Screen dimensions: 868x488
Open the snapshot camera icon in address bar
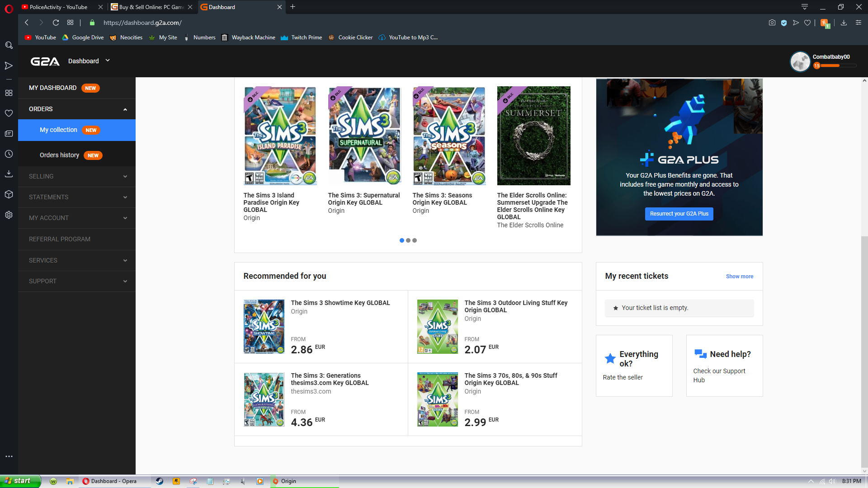coord(772,23)
